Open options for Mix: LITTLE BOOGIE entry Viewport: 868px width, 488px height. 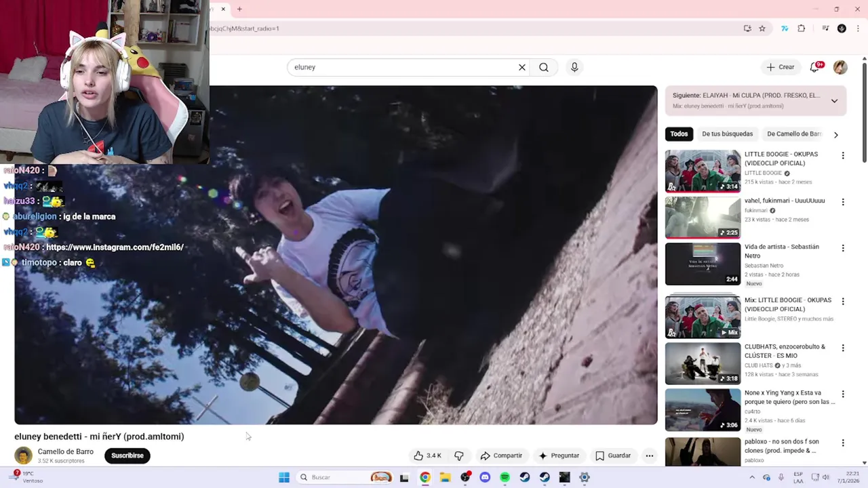click(843, 302)
